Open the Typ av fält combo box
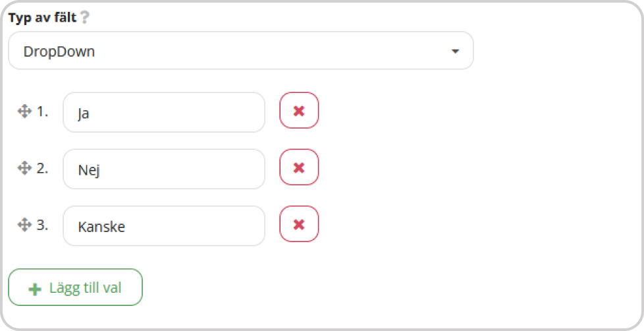The width and height of the screenshot is (644, 331). (x=241, y=51)
